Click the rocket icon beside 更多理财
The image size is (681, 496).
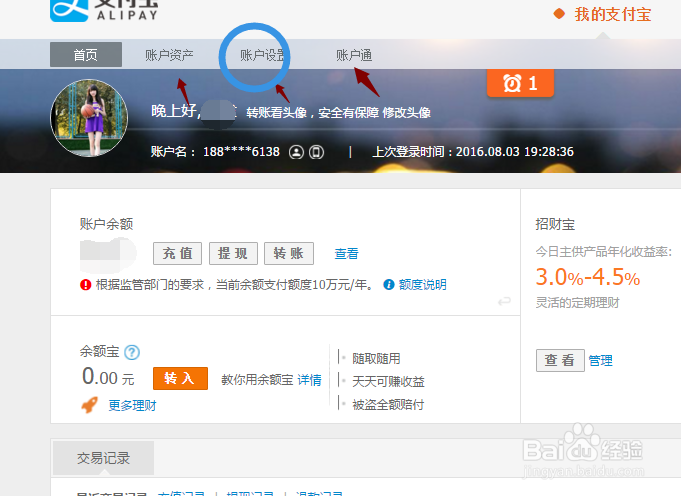(x=90, y=405)
